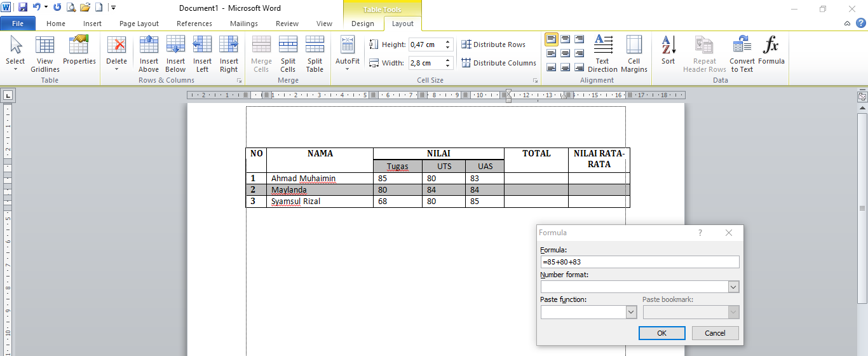Open Cell Size dialog launcher
The width and height of the screenshot is (868, 356).
click(x=535, y=81)
